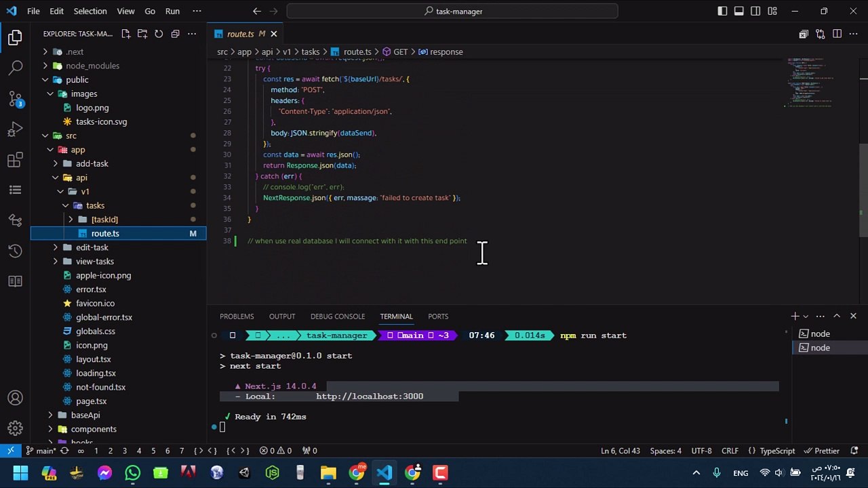The image size is (868, 488).
Task: Click the editor vertical scrollbar thumb
Action: coord(863,190)
